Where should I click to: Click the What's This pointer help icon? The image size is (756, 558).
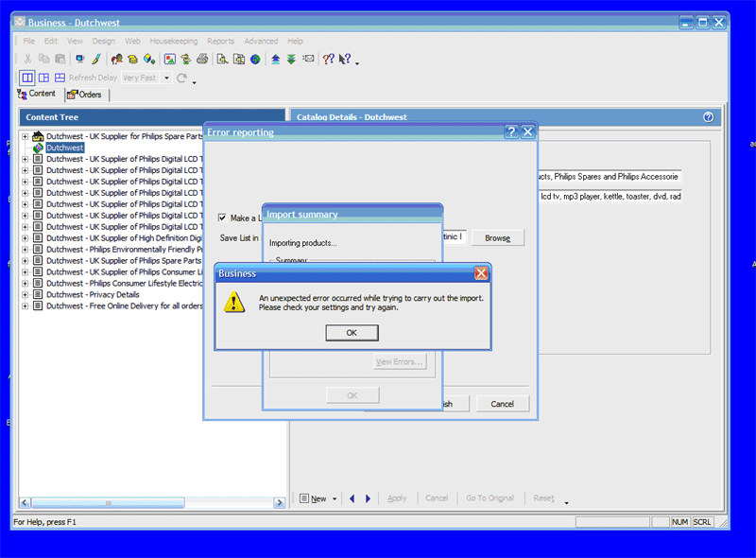(345, 59)
